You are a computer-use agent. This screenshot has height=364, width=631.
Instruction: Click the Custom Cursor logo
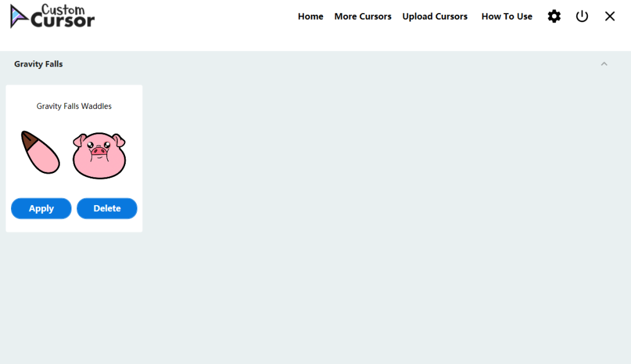[x=53, y=16]
